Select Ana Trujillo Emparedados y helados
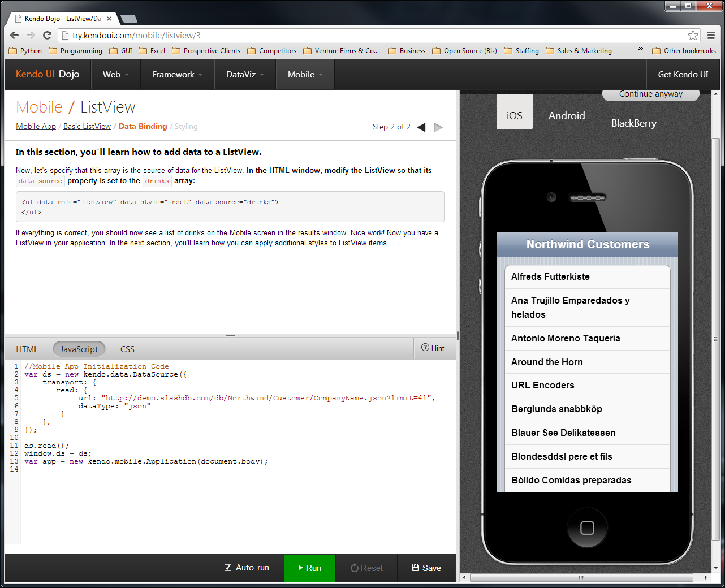 coord(588,308)
